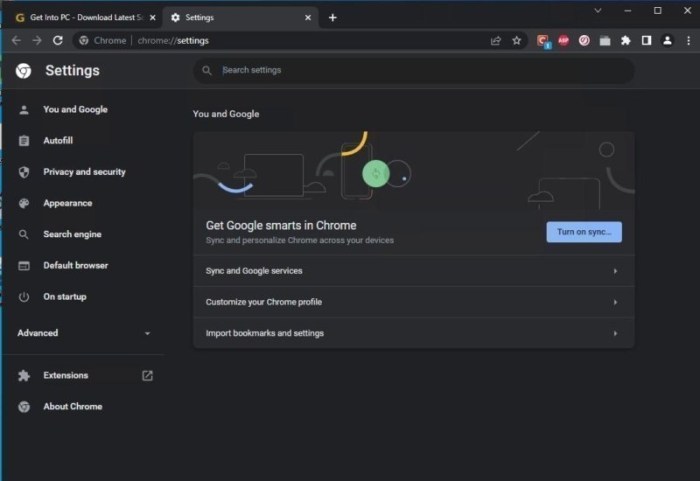Close the Get Into PC tab
This screenshot has height=481, width=700.
pyautogui.click(x=153, y=17)
